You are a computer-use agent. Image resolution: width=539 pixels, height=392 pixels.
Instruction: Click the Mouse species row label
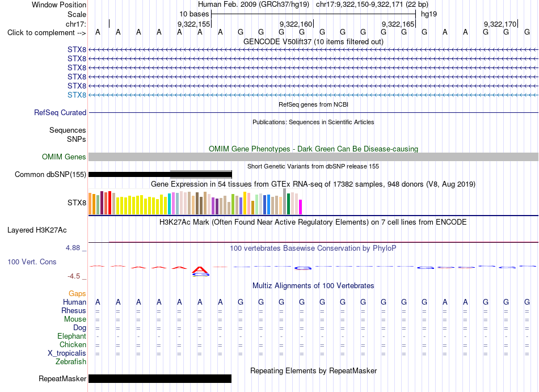[75, 319]
